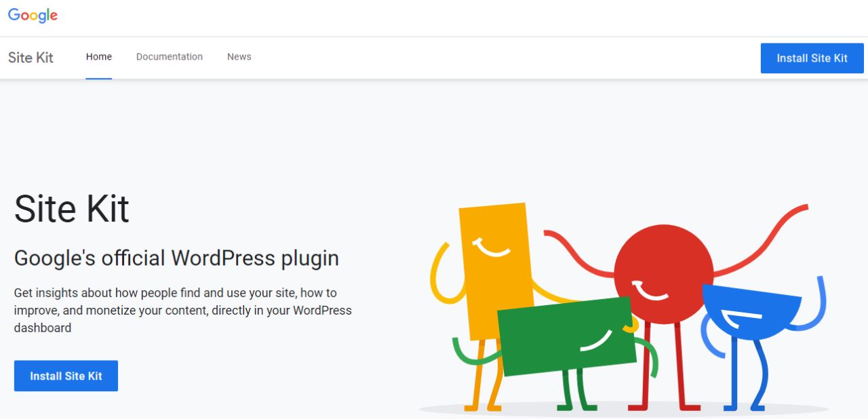Go to the Documentation tab
The image size is (868, 419).
170,57
